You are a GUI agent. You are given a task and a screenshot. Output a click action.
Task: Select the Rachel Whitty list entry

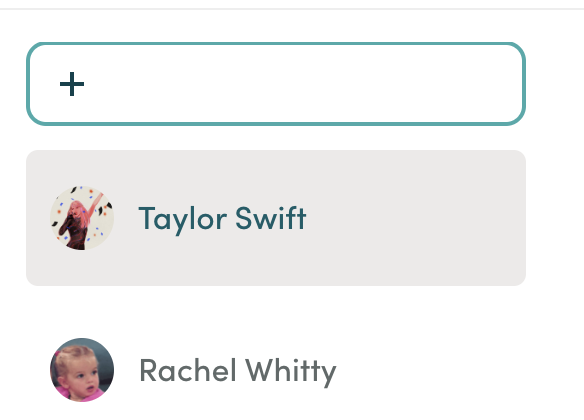click(276, 370)
